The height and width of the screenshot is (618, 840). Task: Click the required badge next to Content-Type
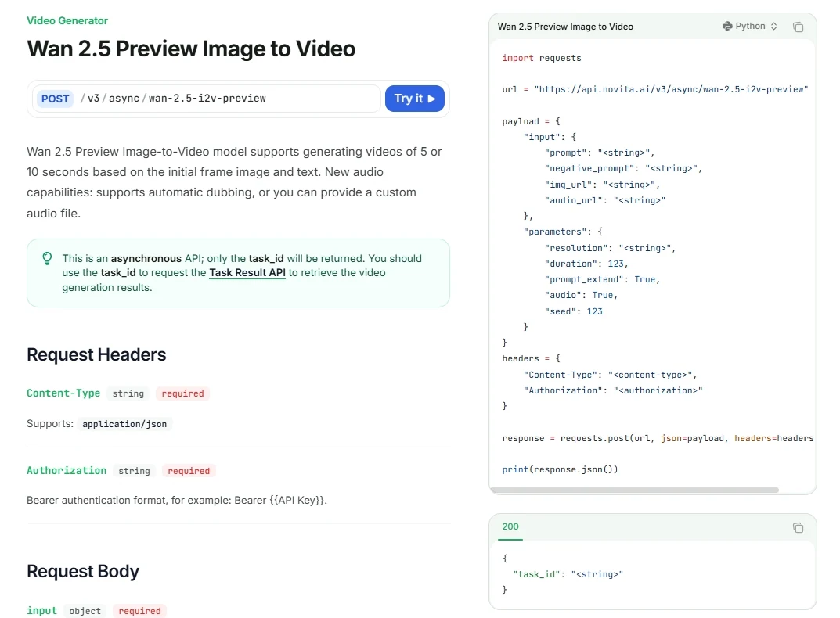click(182, 393)
